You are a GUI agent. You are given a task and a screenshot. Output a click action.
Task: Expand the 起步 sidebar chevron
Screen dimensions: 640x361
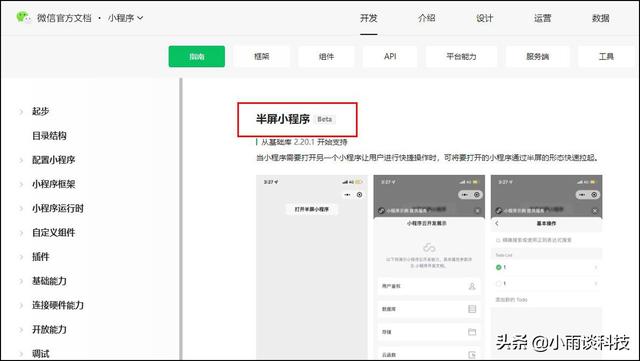point(21,111)
